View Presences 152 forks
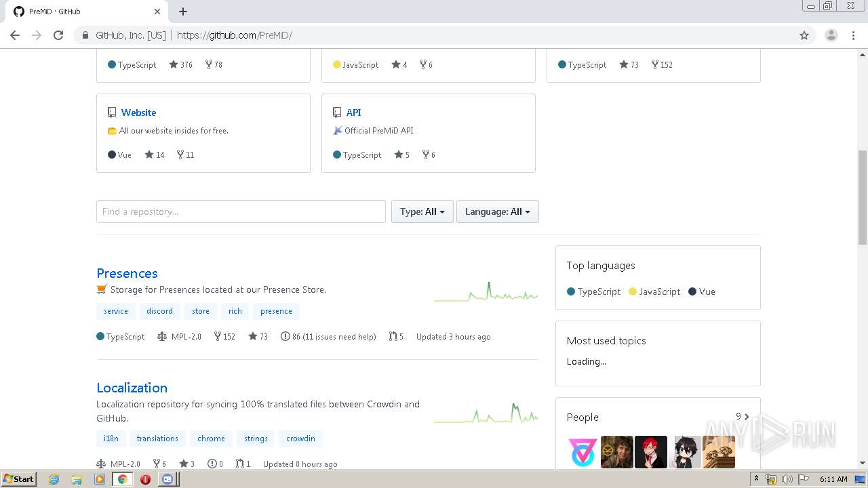This screenshot has height=488, width=868. 224,336
